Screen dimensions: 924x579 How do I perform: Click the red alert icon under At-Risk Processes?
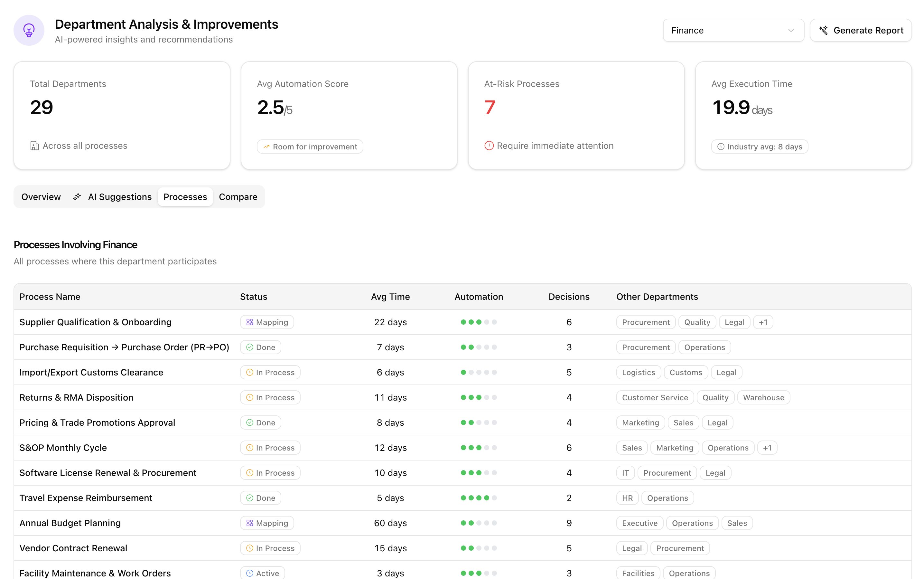[489, 146]
